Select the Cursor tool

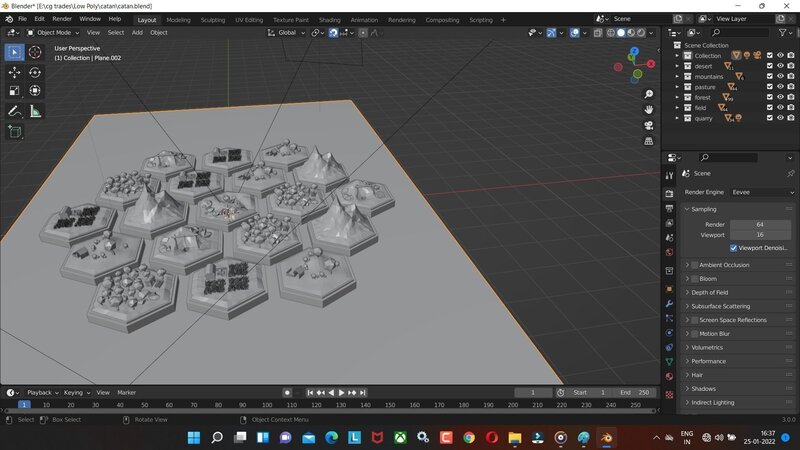35,52
